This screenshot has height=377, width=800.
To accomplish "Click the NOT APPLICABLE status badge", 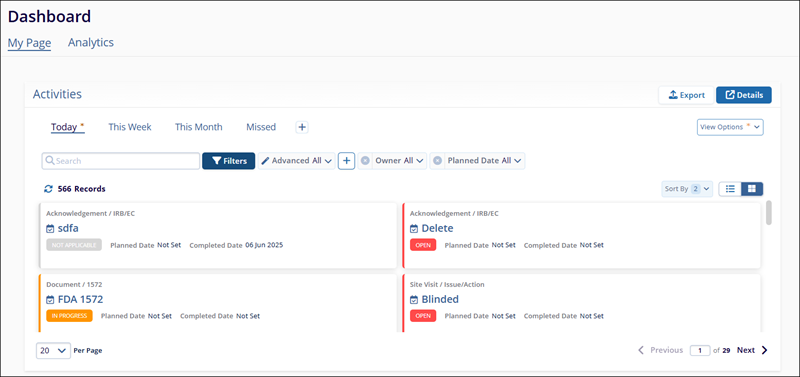I will (74, 245).
